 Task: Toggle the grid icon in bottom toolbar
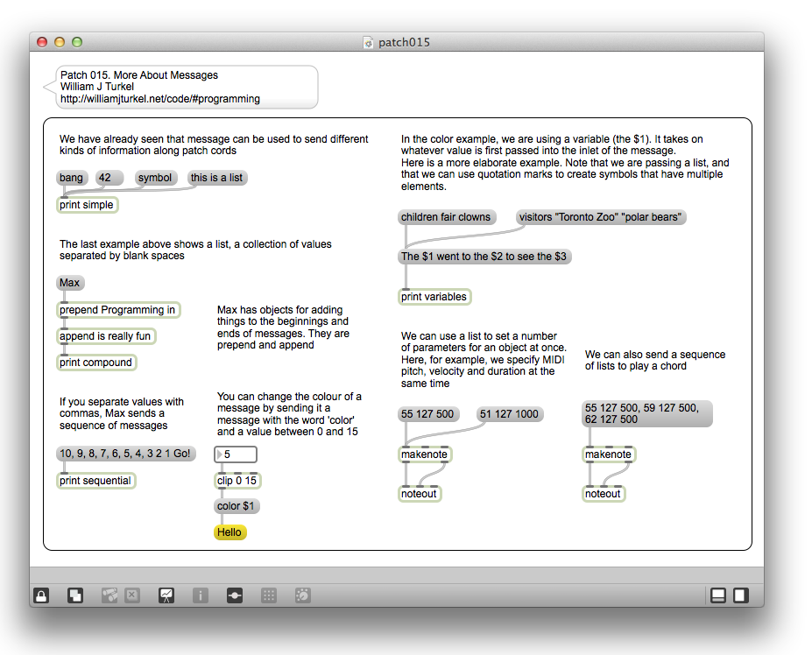[269, 595]
